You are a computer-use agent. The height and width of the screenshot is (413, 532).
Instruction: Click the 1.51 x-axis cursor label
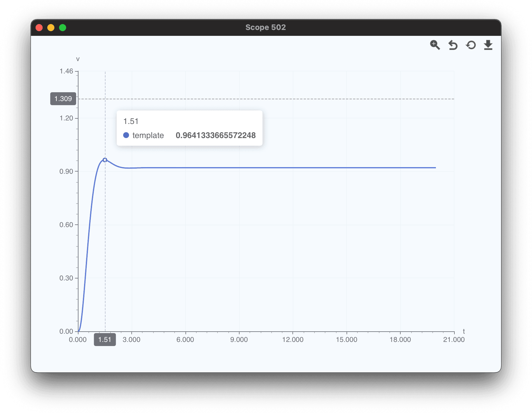pyautogui.click(x=105, y=340)
